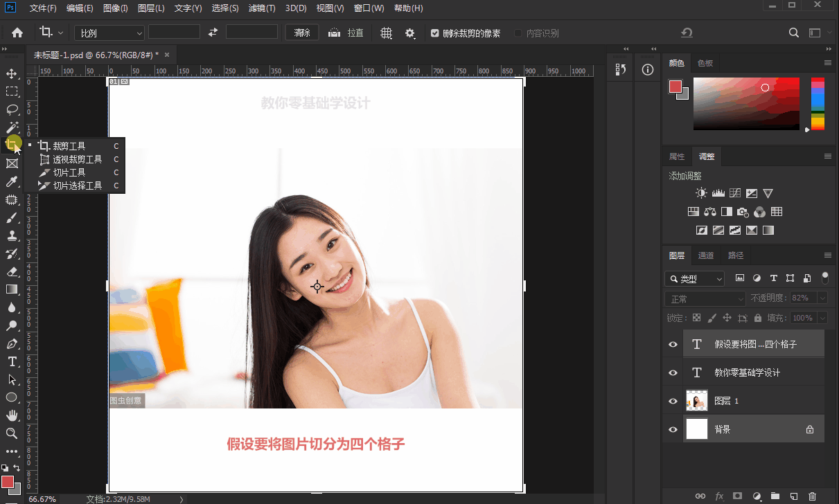Select the Zoom tool
Image resolution: width=839 pixels, height=504 pixels.
12,433
